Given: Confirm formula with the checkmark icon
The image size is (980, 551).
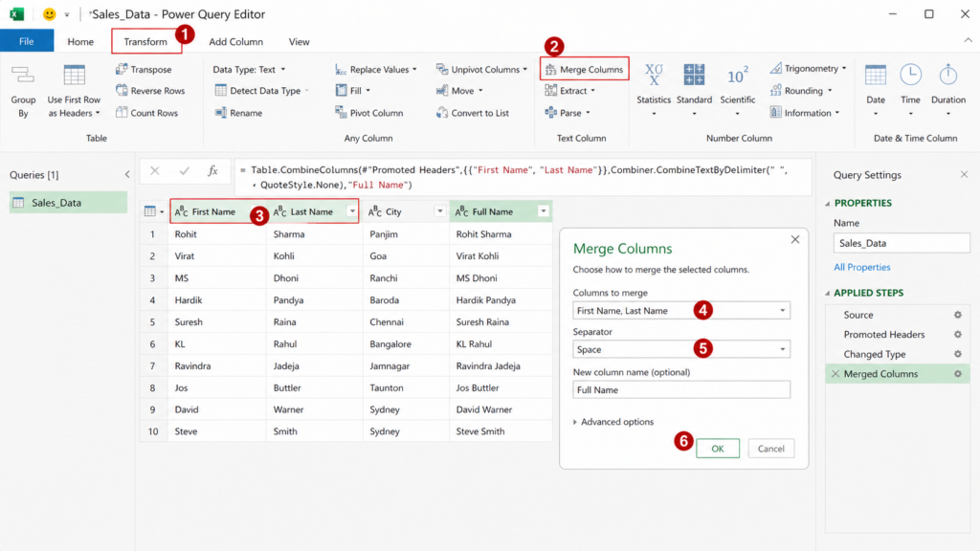Looking at the screenshot, I should point(184,170).
